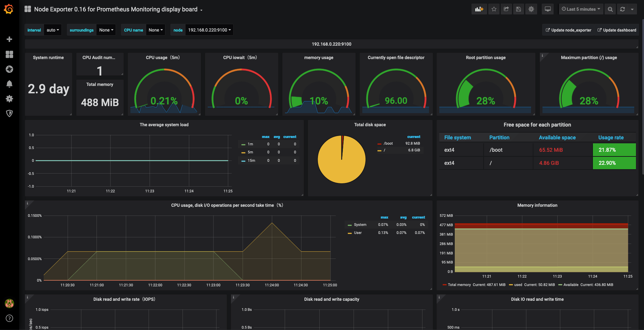Hide the System series in CPU usage legend
Screen dimensions: 644x330
(360, 225)
